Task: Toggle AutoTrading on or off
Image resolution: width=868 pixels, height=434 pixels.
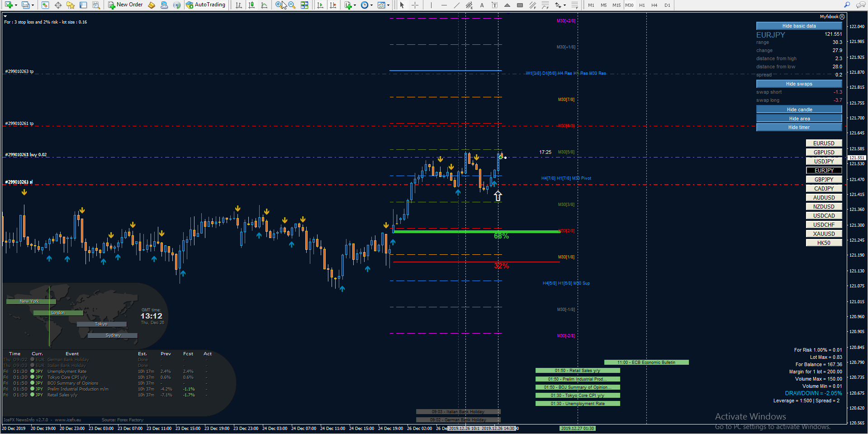Action: coord(205,5)
